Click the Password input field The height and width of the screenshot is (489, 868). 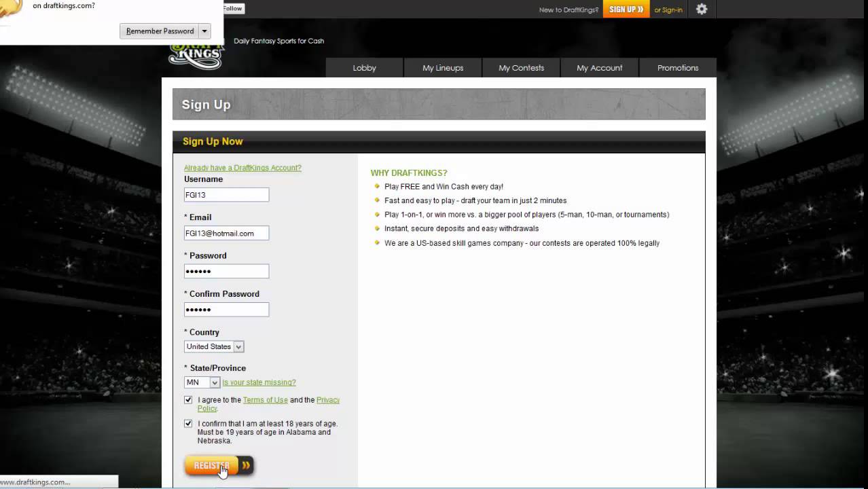226,271
